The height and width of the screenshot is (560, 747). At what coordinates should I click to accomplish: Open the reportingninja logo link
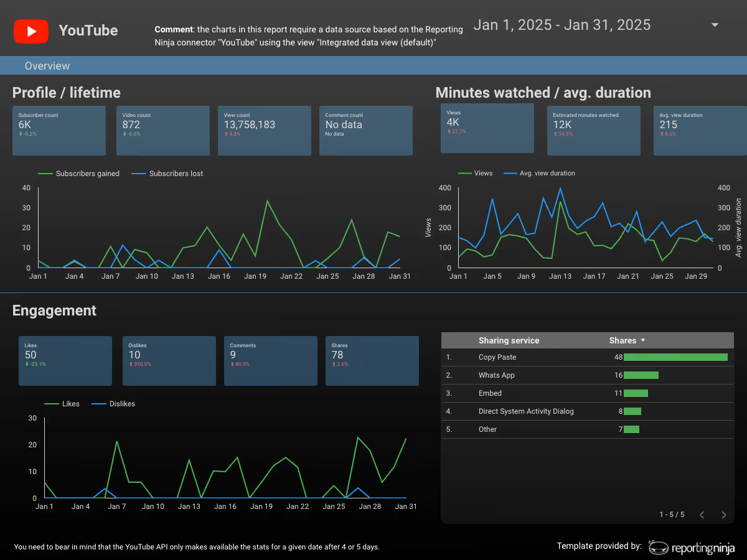point(692,548)
